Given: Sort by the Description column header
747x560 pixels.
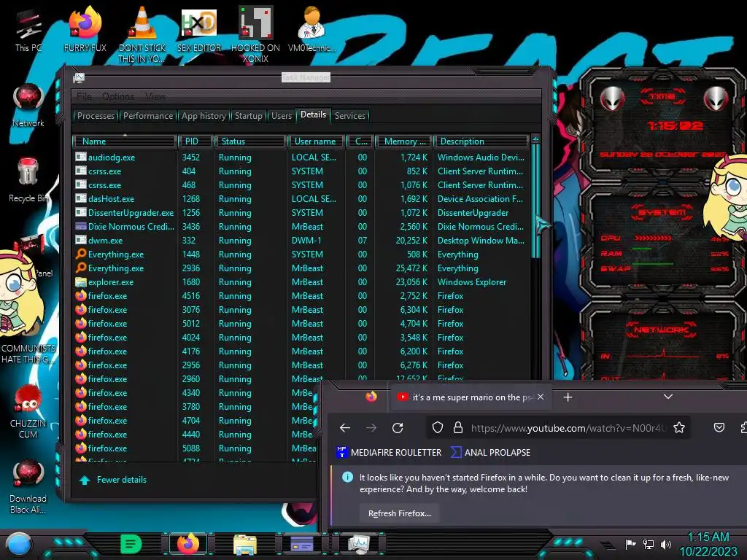Looking at the screenshot, I should pyautogui.click(x=481, y=141).
